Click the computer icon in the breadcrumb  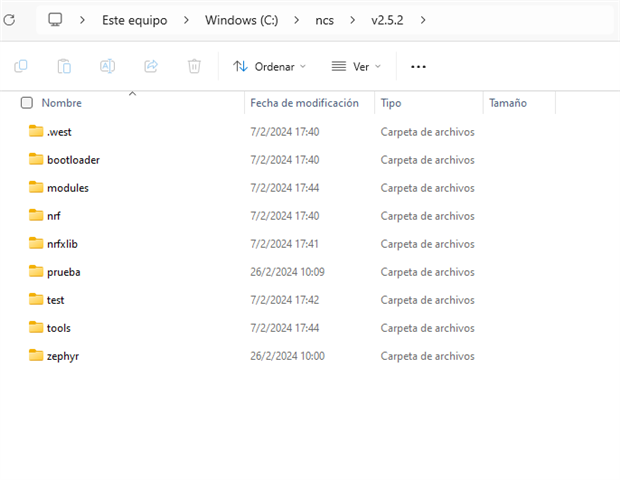click(55, 20)
